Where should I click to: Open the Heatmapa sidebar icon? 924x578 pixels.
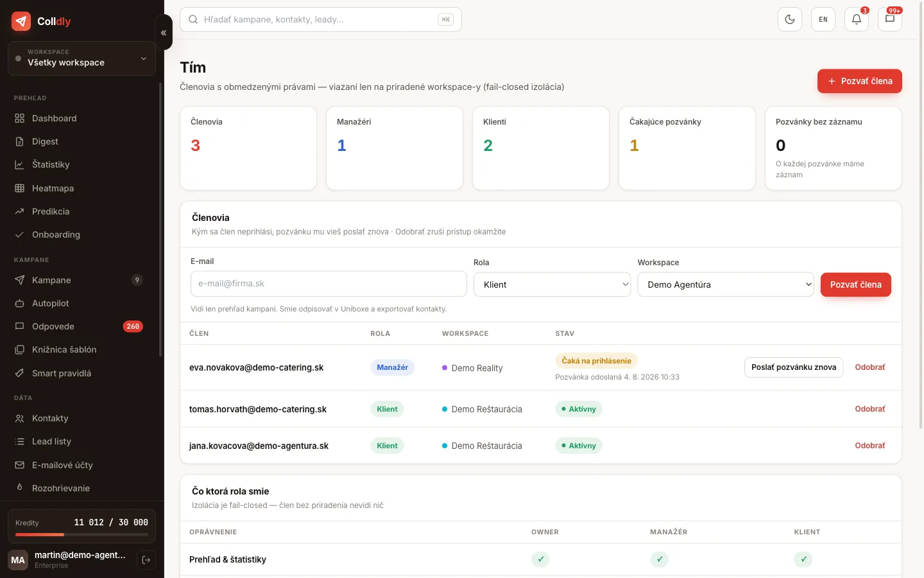[19, 188]
